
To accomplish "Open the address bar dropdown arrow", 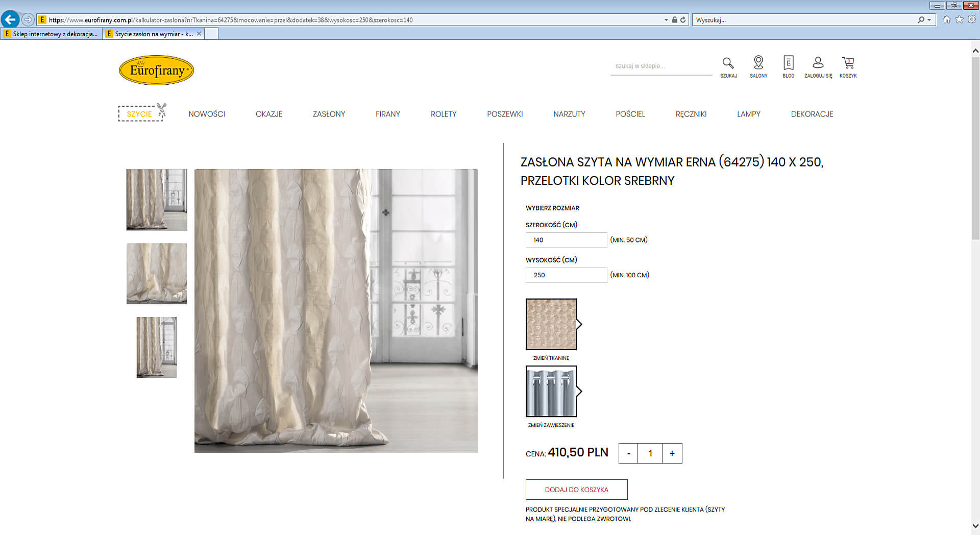I will [x=666, y=20].
